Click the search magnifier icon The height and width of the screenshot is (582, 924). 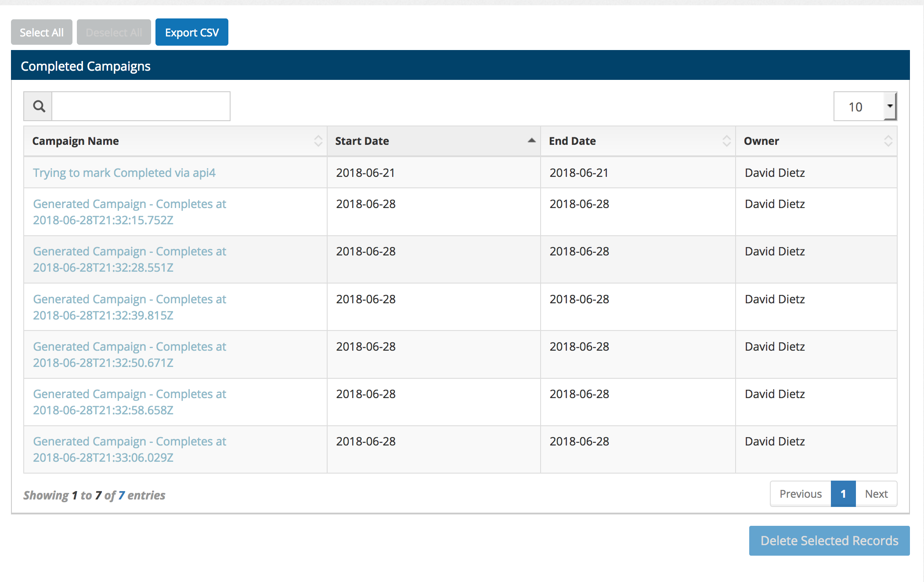click(39, 106)
